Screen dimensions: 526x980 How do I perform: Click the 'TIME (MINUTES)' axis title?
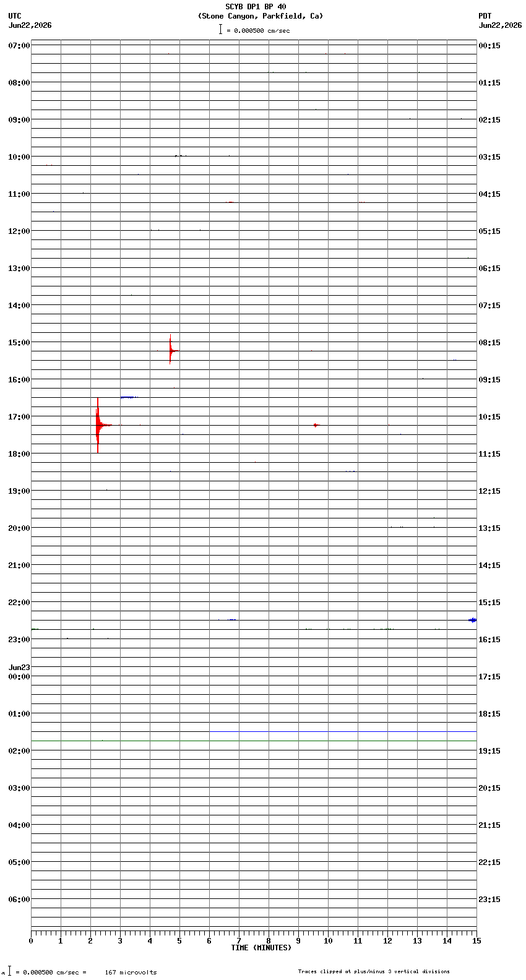[261, 948]
